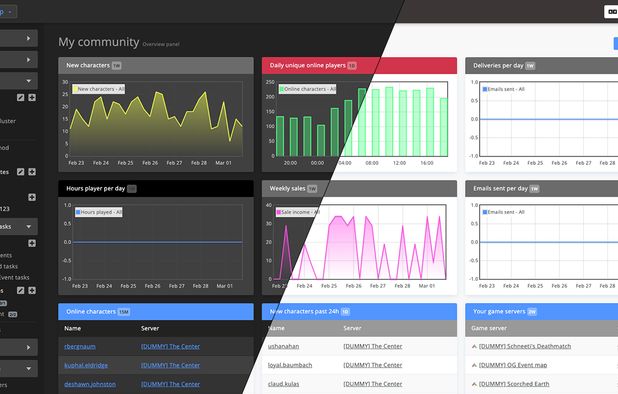Click the edit pencil icon above the 'luster' sidebar entry
The height and width of the screenshot is (394, 618).
tap(20, 97)
